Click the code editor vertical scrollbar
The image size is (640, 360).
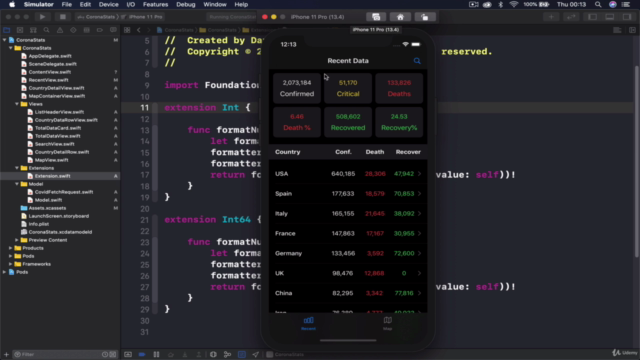click(636, 161)
